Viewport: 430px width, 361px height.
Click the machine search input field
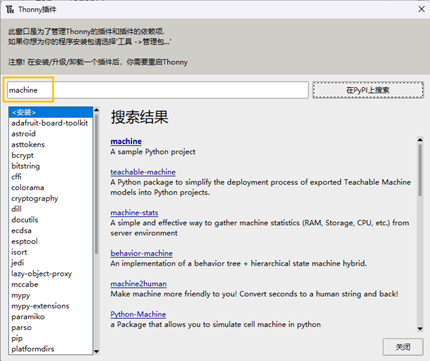click(158, 90)
